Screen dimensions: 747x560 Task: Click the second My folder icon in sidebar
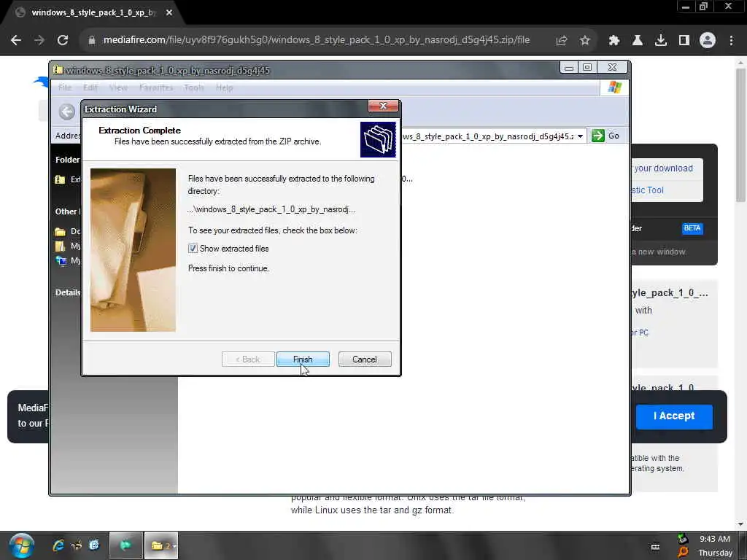tap(60, 246)
